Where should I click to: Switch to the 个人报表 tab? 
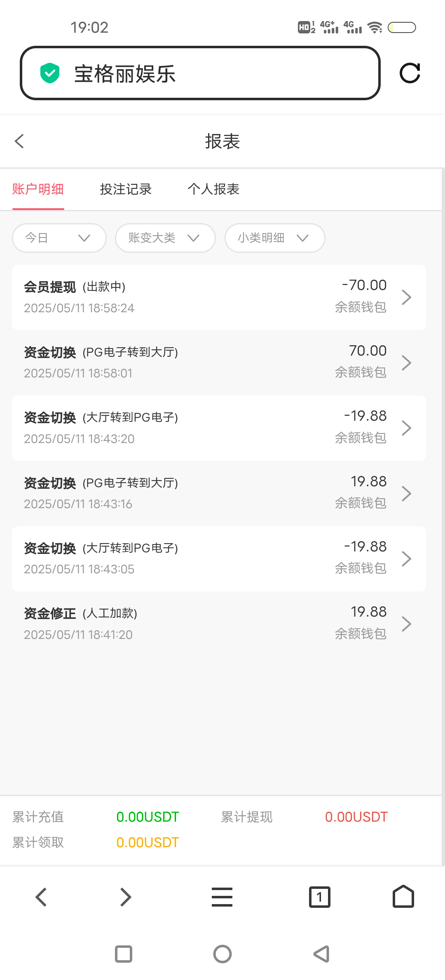[213, 189]
